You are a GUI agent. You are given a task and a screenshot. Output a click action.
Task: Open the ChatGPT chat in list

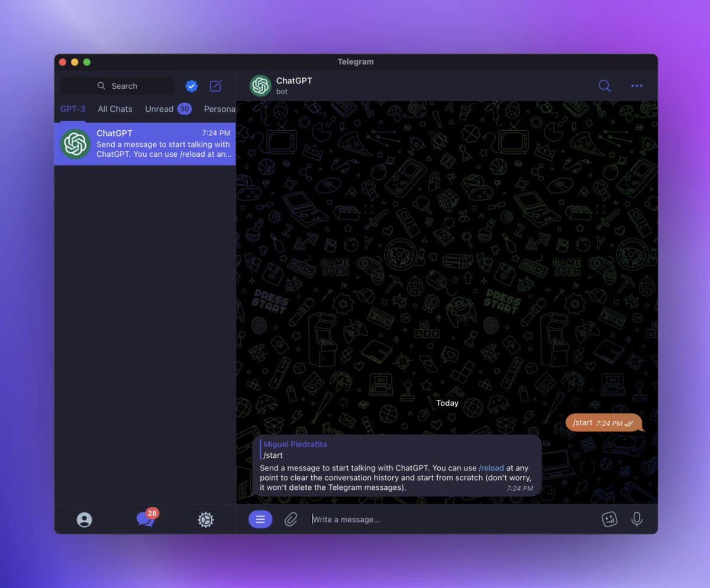145,144
